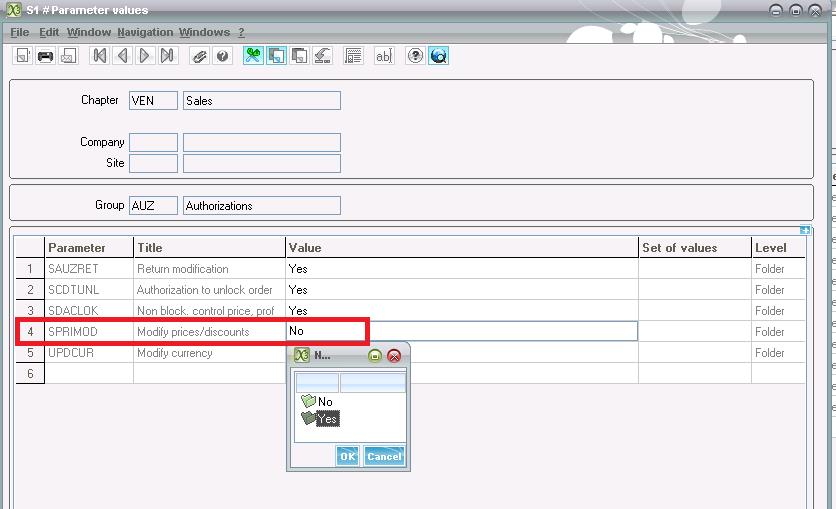Image resolution: width=836 pixels, height=509 pixels.
Task: Go to the previous record arrow
Action: 122,56
